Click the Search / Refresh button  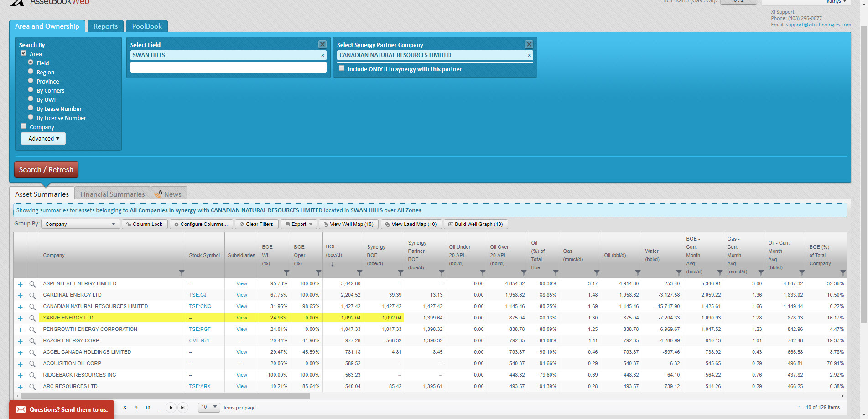(46, 170)
